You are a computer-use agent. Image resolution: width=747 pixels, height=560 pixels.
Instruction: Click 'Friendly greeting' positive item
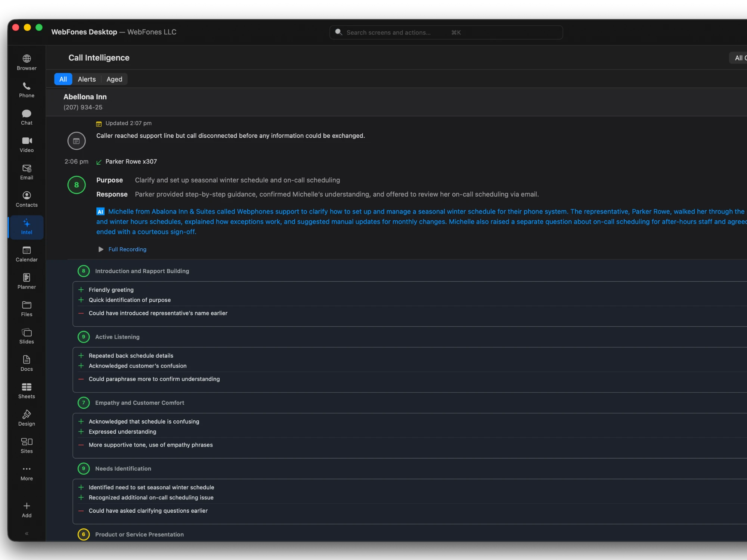click(x=111, y=290)
